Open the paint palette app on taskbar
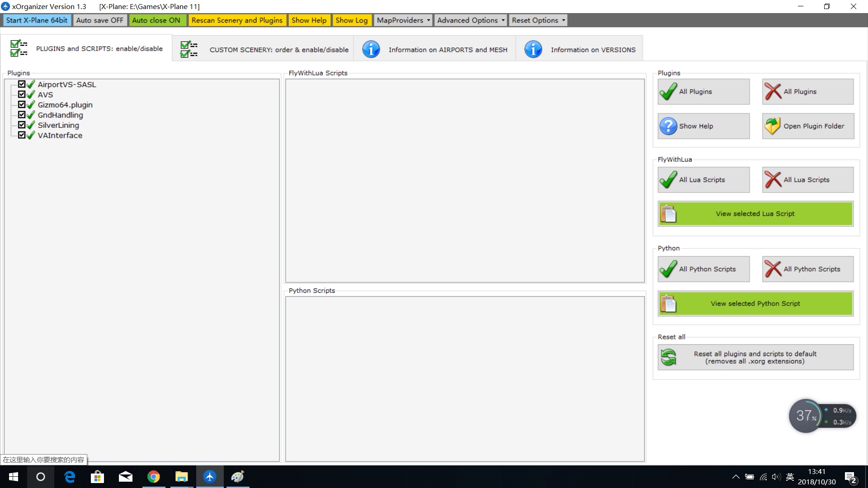The height and width of the screenshot is (488, 868). tap(238, 477)
